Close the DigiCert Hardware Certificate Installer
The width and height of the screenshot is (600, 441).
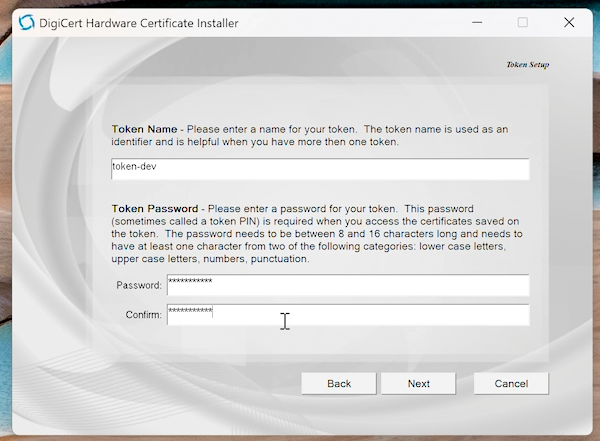pos(568,22)
